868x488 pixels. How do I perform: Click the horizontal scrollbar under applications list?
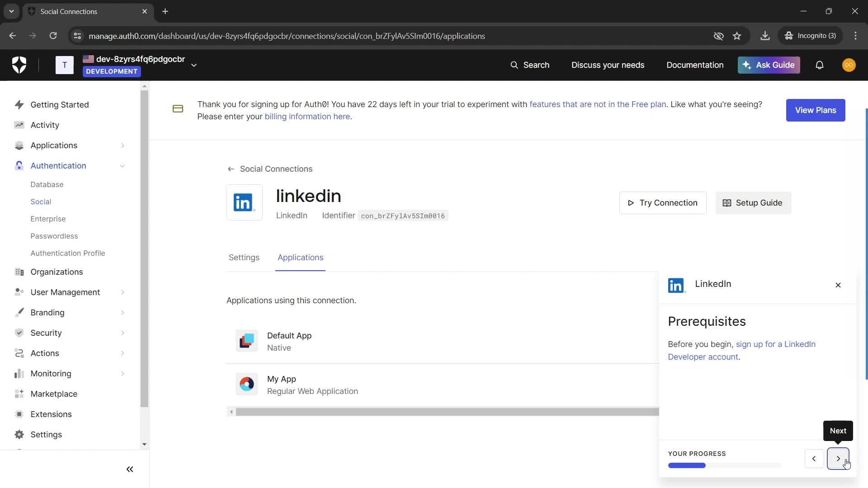[x=447, y=412]
